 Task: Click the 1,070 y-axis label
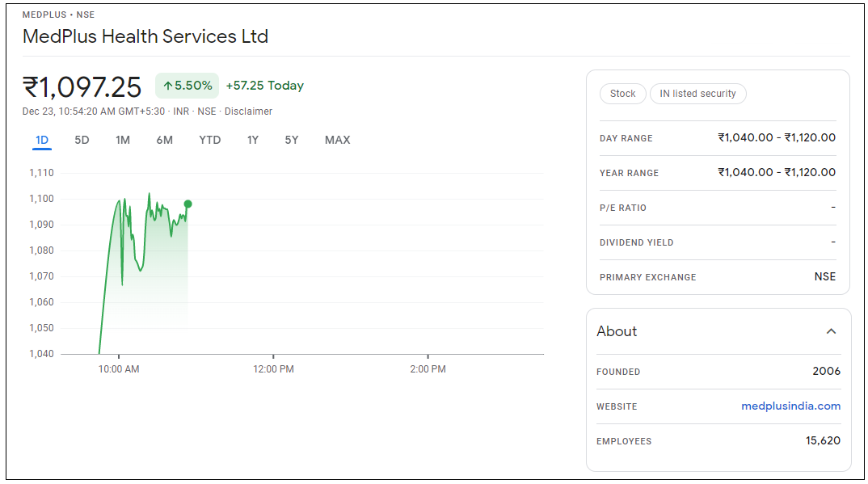pyautogui.click(x=41, y=276)
